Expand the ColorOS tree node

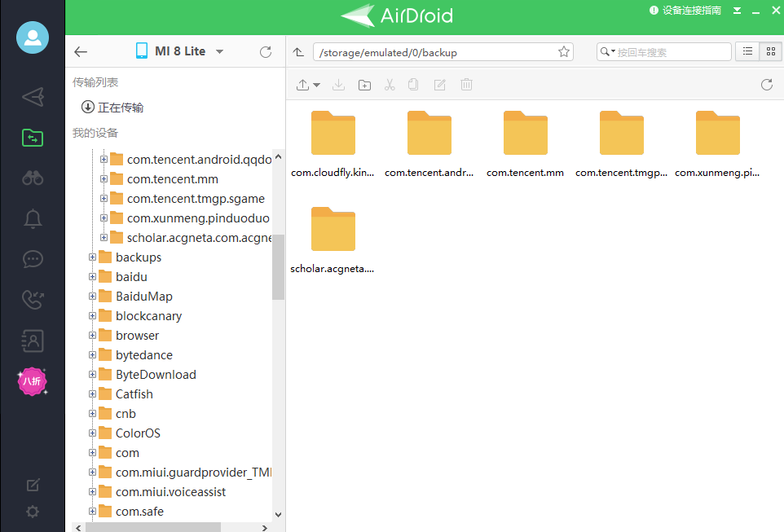click(93, 433)
